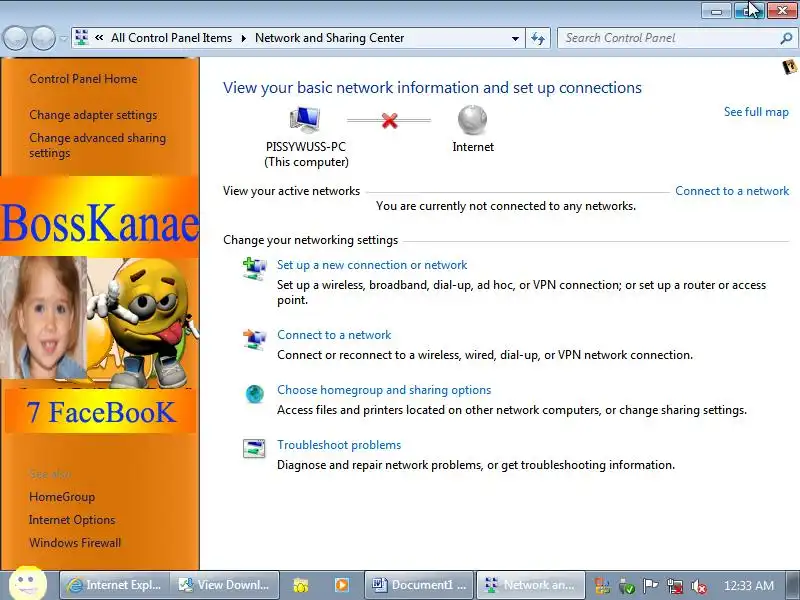Open Choose homegroup and sharing options
800x600 pixels.
384,390
